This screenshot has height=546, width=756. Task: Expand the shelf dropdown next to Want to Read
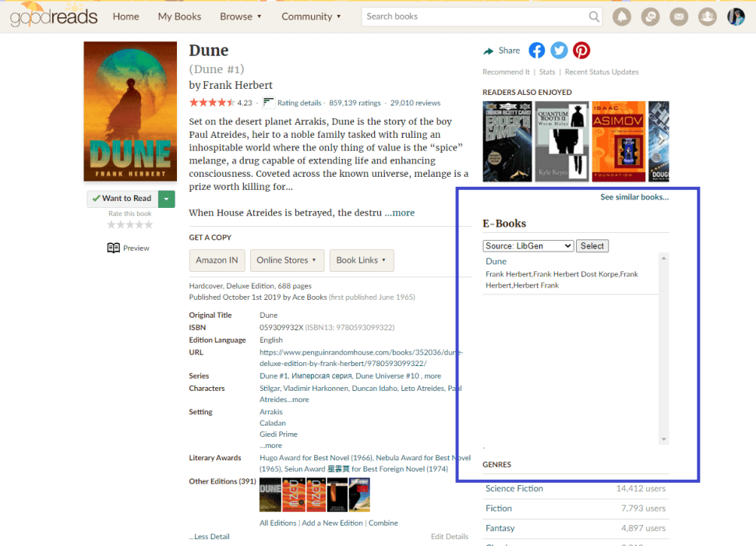pos(166,199)
